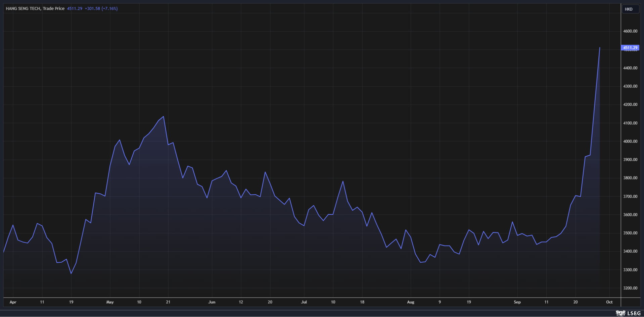The height and width of the screenshot is (317, 644).
Task: Click the 3800.00 price axis label
Action: (x=630, y=178)
